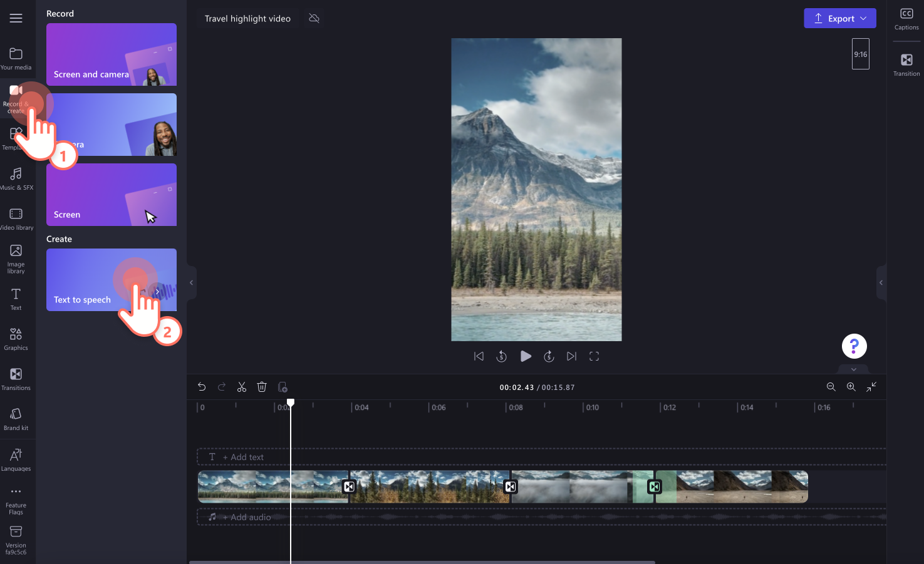Click the 0:08 mark on ruler

click(514, 408)
